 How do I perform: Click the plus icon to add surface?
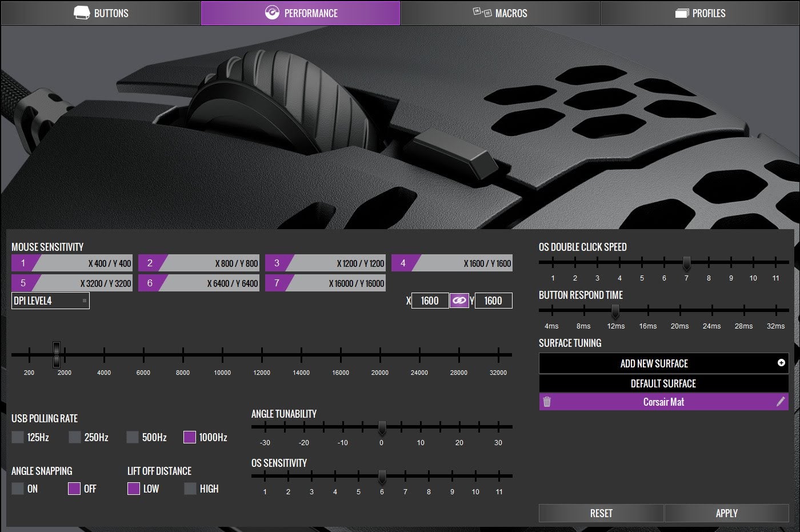pos(781,363)
